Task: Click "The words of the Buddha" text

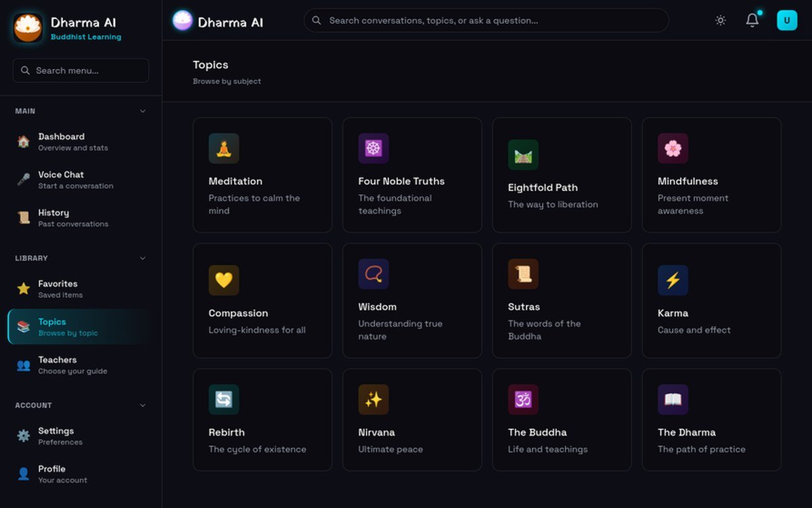Action: 545,330
